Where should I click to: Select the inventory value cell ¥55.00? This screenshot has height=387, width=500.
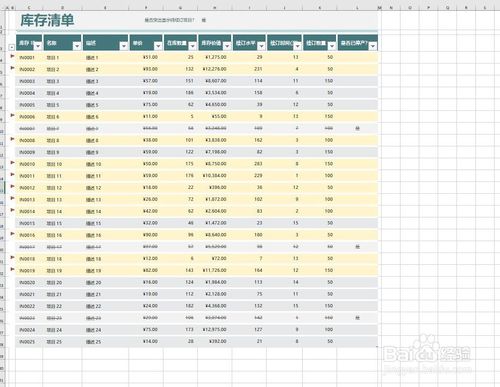point(215,116)
